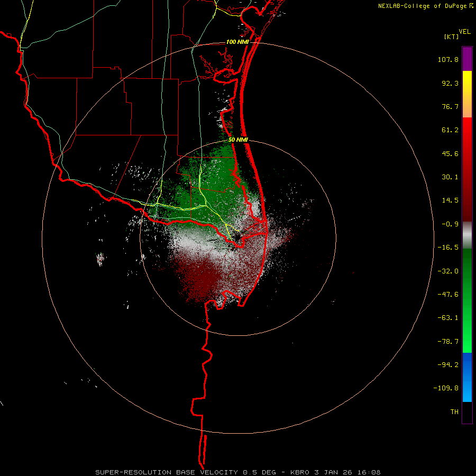The height and width of the screenshot is (476, 476).
Task: Click the -63.1 legend value
Action: [448, 318]
